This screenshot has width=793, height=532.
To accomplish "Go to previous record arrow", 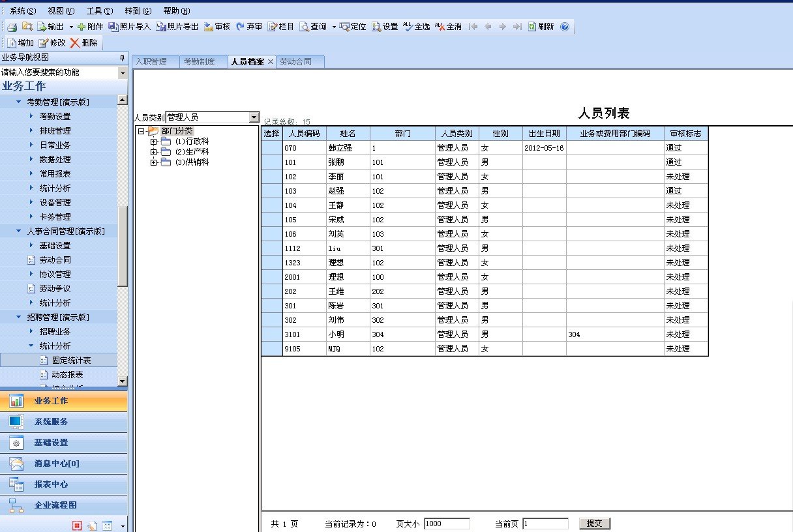I will point(488,27).
